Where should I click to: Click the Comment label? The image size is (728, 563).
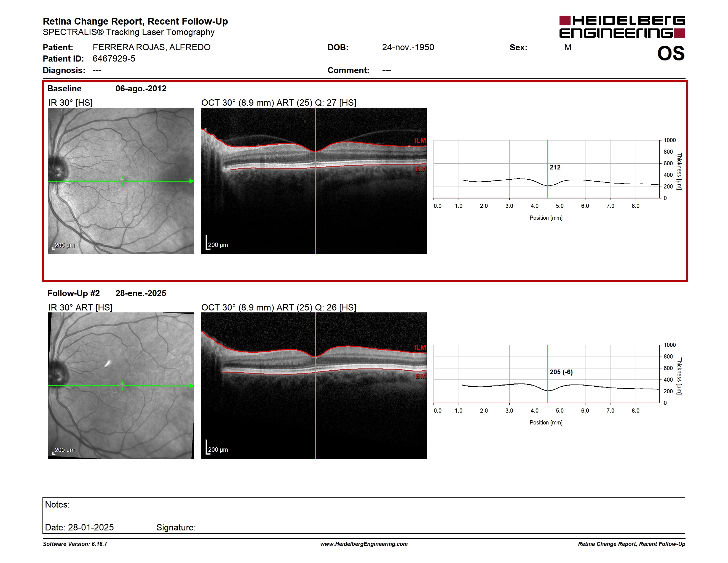[348, 70]
